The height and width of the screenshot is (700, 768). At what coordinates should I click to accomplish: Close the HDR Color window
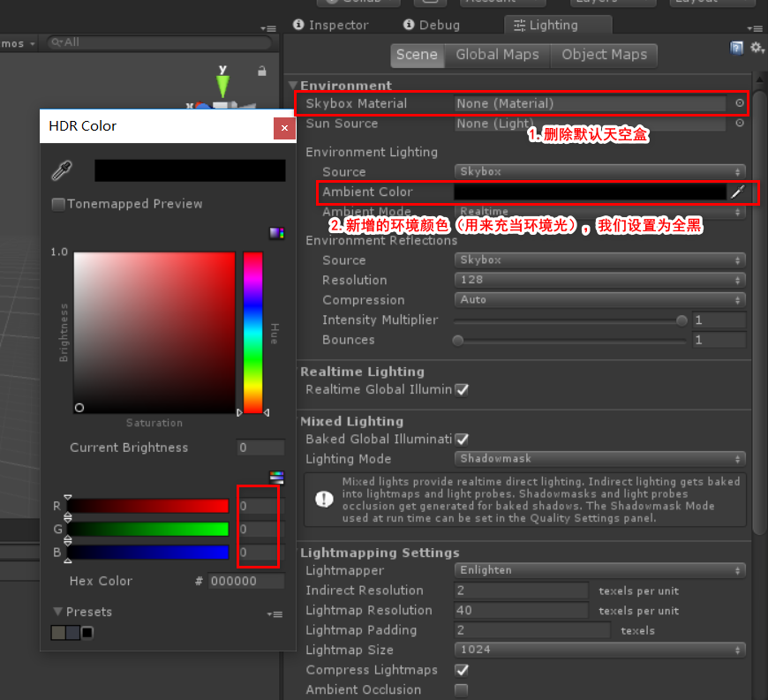(284, 128)
